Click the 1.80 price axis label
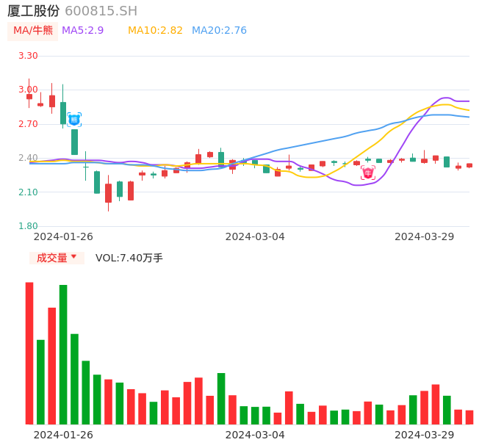This screenshot has width=504, height=445. coord(27,226)
